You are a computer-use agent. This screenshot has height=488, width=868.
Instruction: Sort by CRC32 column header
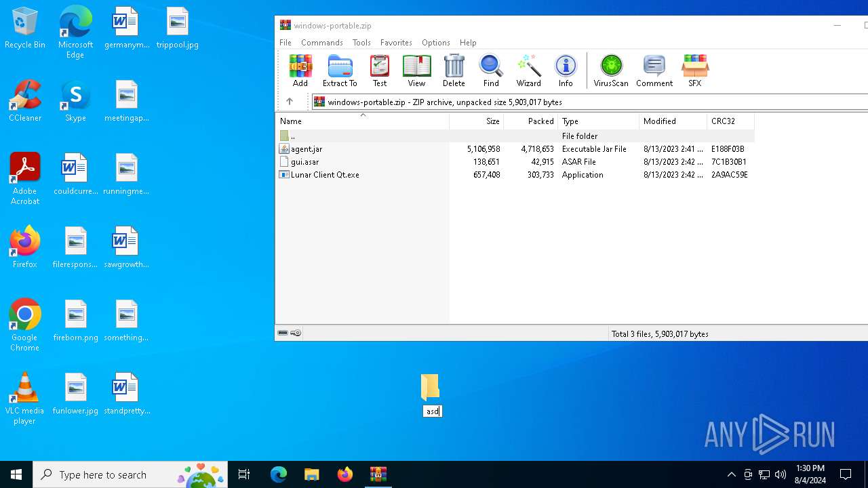click(x=730, y=121)
